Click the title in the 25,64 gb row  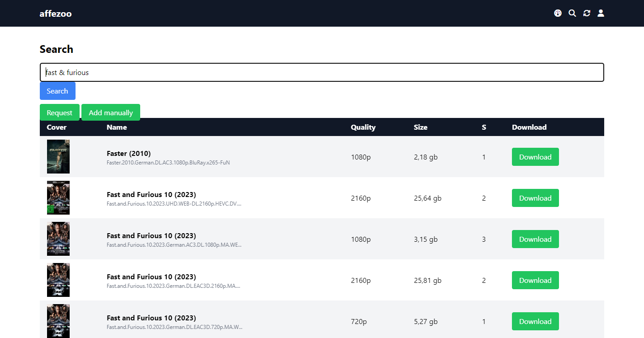152,194
